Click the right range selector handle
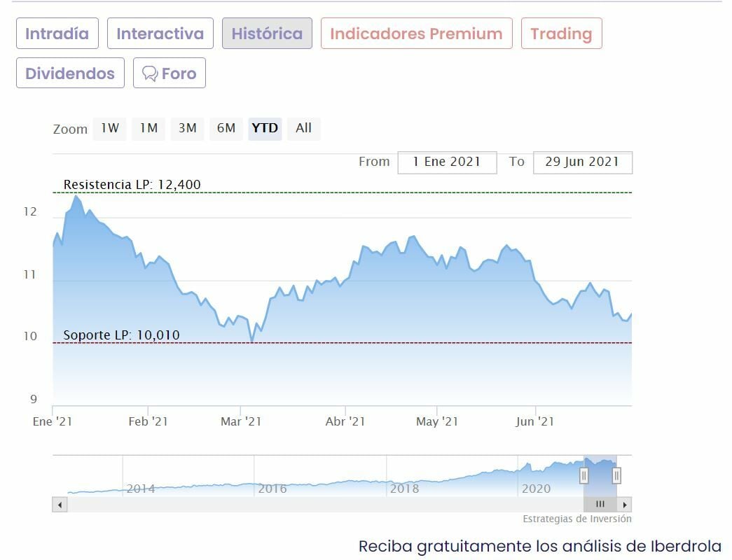This screenshot has width=732, height=560. (x=616, y=476)
